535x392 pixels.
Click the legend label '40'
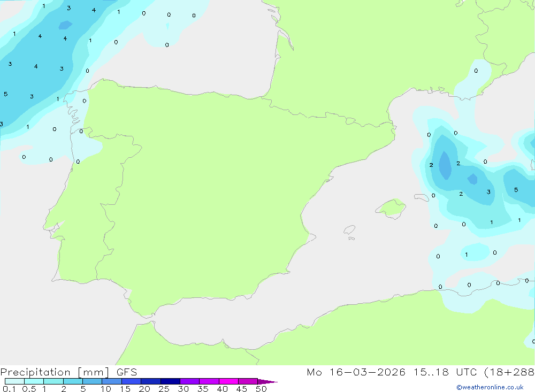[x=222, y=389]
